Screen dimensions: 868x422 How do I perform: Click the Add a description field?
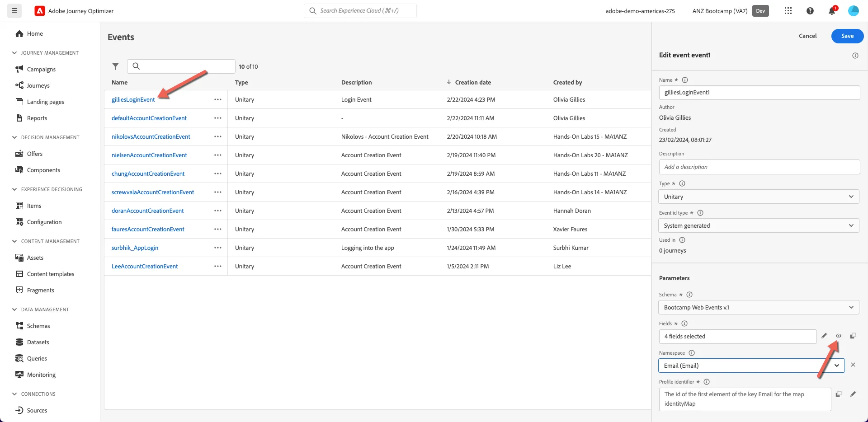click(x=759, y=167)
